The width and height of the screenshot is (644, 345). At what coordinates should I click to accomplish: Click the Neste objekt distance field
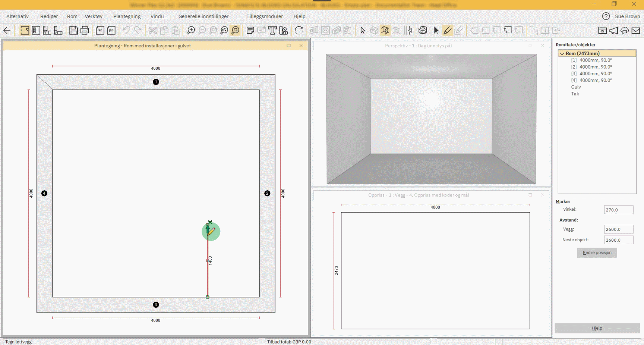[x=618, y=240]
